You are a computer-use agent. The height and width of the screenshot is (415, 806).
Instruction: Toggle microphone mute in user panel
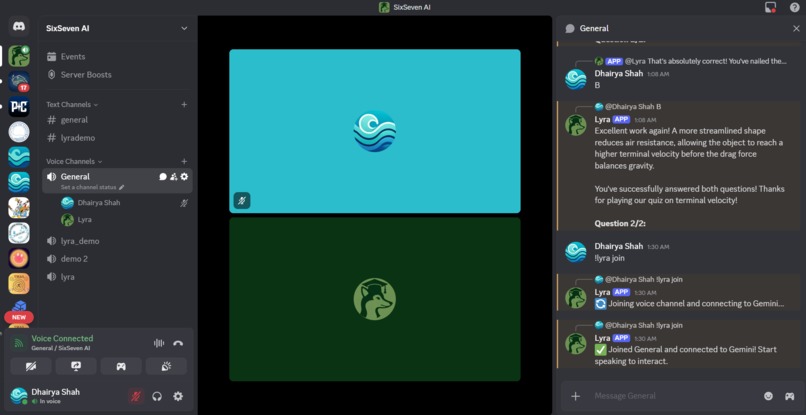click(x=136, y=396)
